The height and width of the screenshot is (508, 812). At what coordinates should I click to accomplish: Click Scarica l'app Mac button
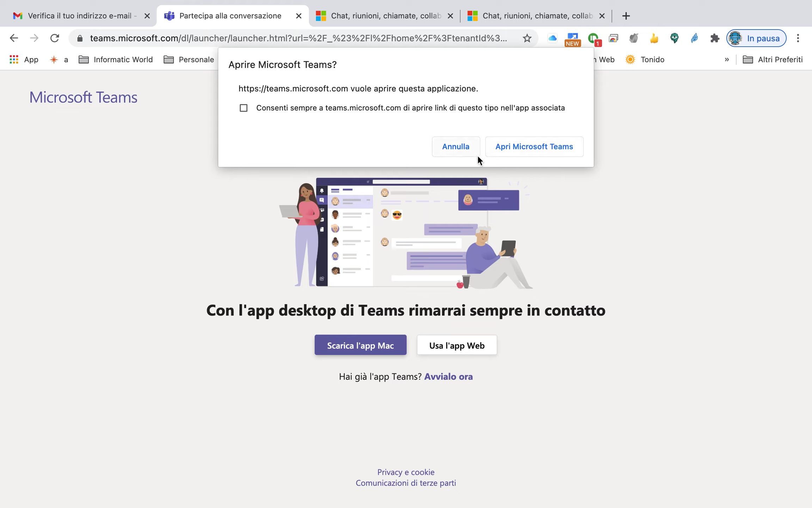360,345
